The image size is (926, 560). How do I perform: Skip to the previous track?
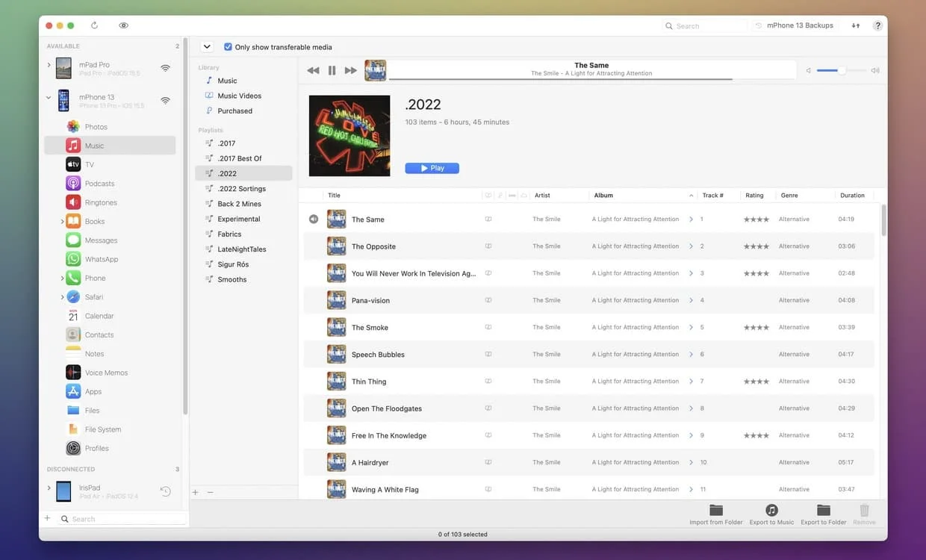[x=313, y=70]
